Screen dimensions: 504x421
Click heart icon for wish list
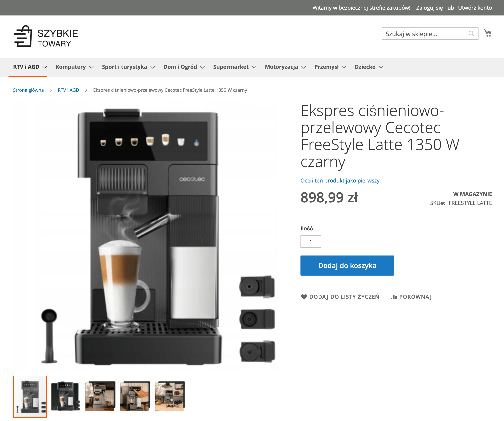tap(304, 297)
